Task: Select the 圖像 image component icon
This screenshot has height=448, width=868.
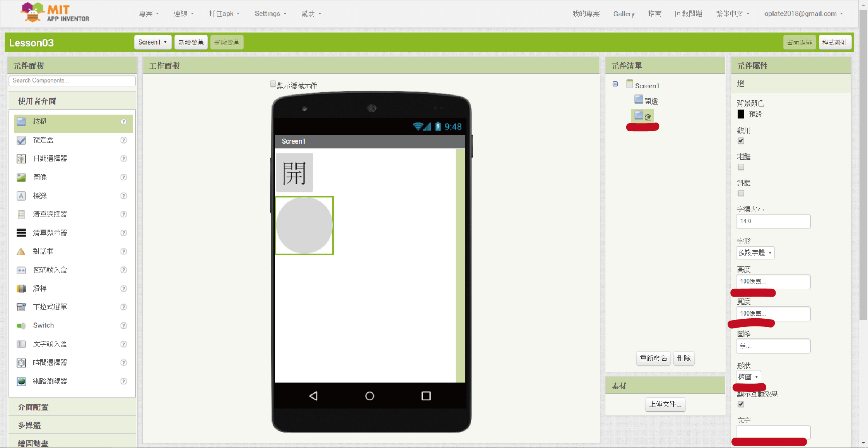Action: [21, 177]
